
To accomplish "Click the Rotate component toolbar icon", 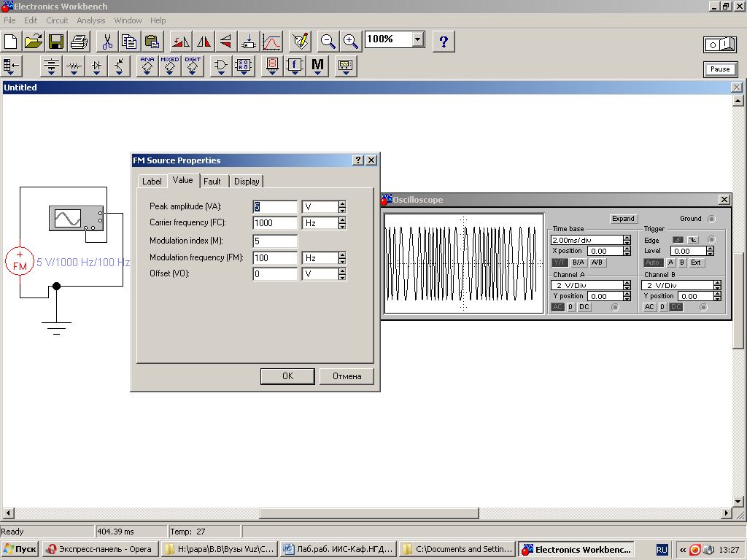I will click(x=180, y=41).
